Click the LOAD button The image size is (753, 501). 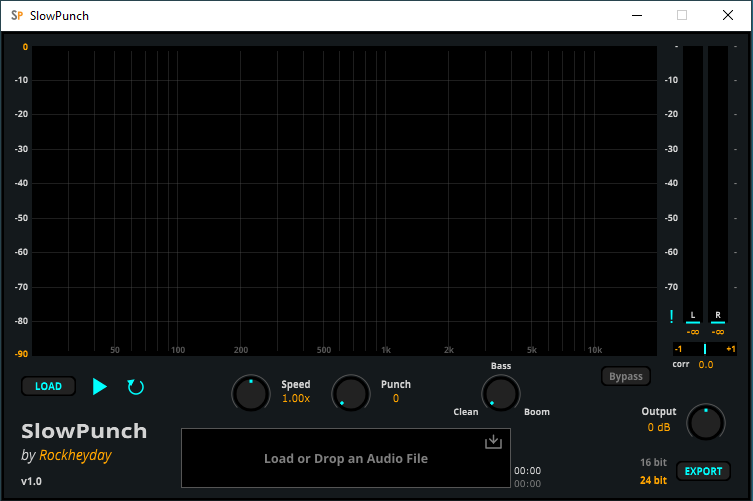click(48, 386)
